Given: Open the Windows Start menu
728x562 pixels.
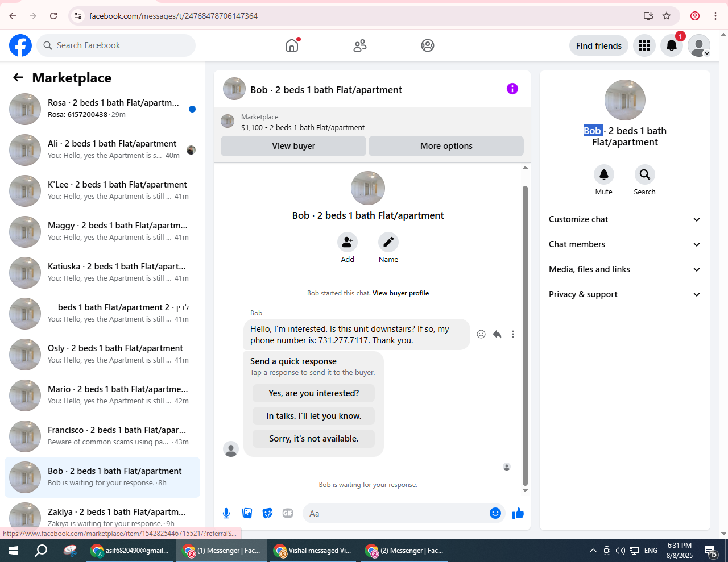Looking at the screenshot, I should [x=14, y=551].
